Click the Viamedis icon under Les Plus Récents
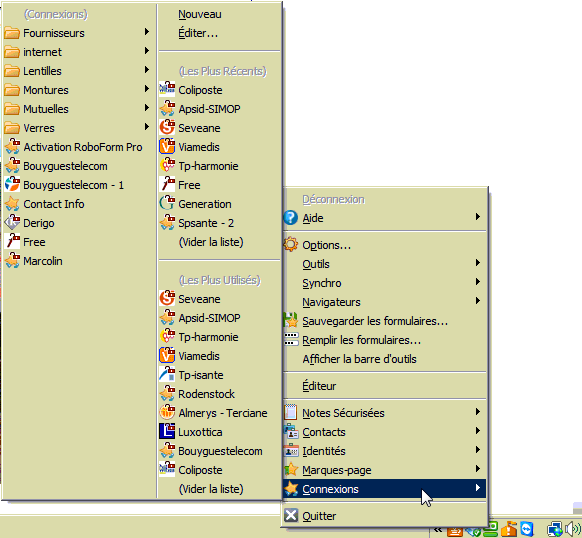582x538 pixels. [x=167, y=146]
